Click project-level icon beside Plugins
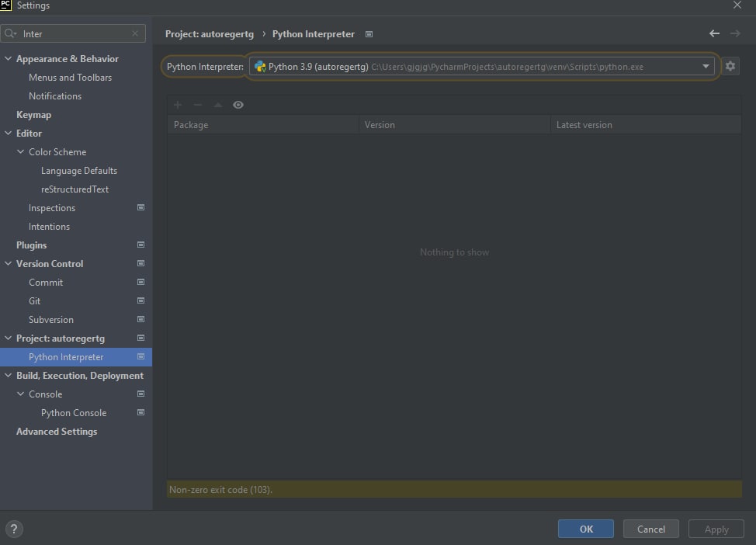The image size is (756, 545). pyautogui.click(x=140, y=245)
